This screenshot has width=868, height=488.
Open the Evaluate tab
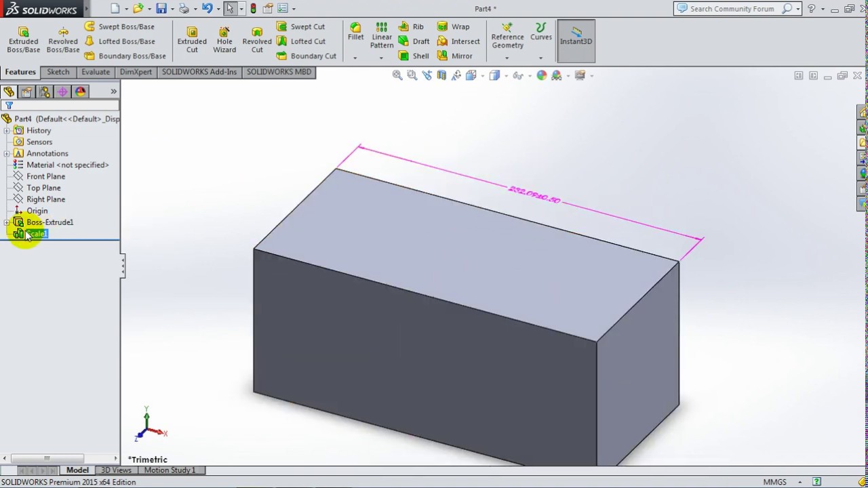pos(96,72)
